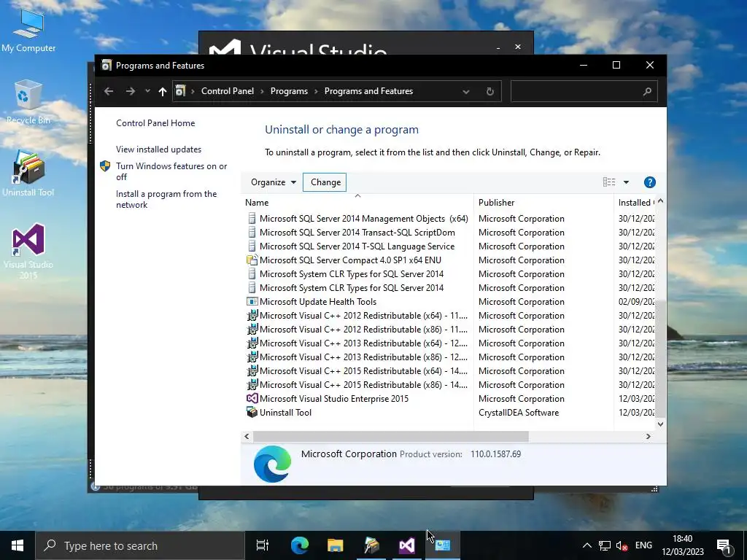747x560 pixels.
Task: Click the horizontal scrollbar thumb
Action: click(391, 436)
